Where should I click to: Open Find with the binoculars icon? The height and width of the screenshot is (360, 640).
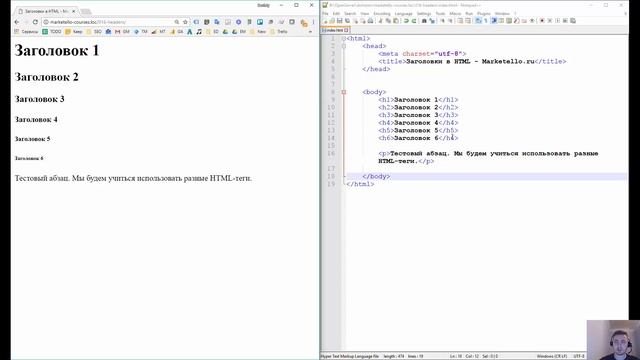point(424,20)
